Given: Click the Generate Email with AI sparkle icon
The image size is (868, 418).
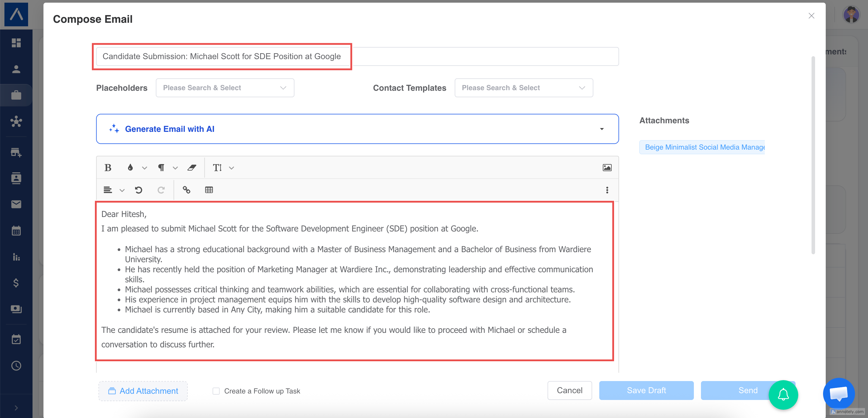Looking at the screenshot, I should coord(114,129).
